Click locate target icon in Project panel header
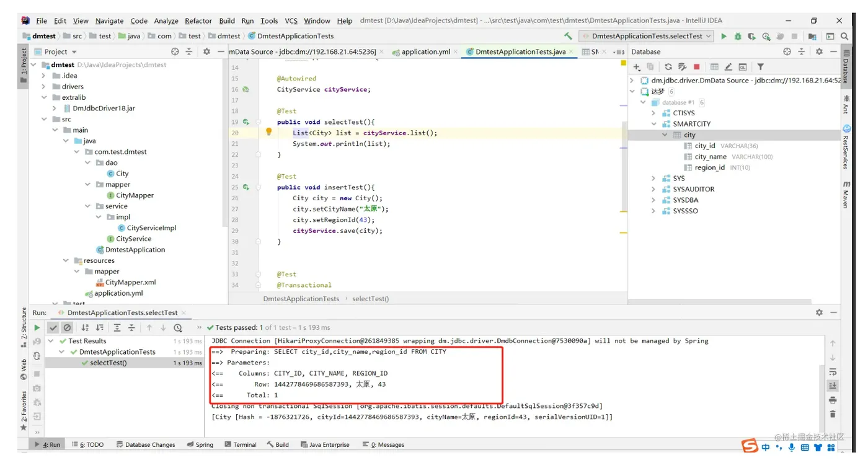Viewport: 868px width, 473px height. point(175,52)
